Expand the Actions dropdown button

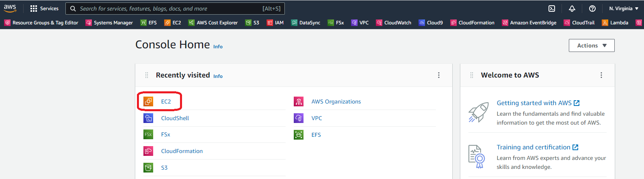coord(592,45)
